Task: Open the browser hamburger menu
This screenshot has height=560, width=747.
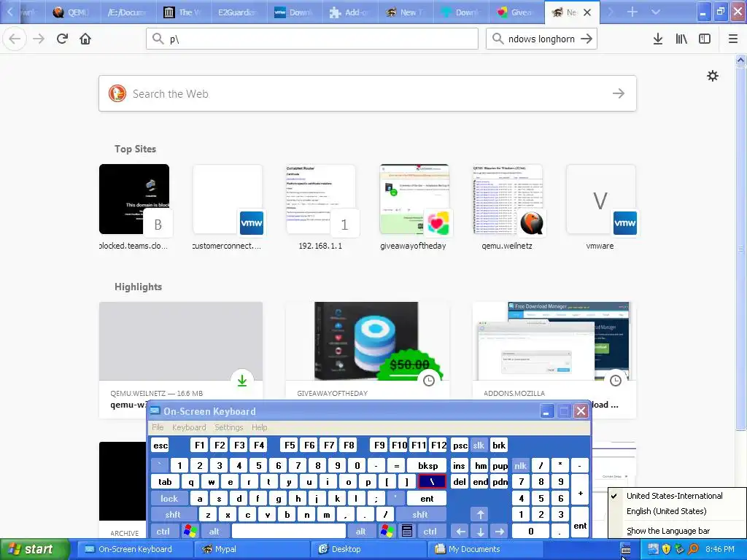Action: click(732, 39)
